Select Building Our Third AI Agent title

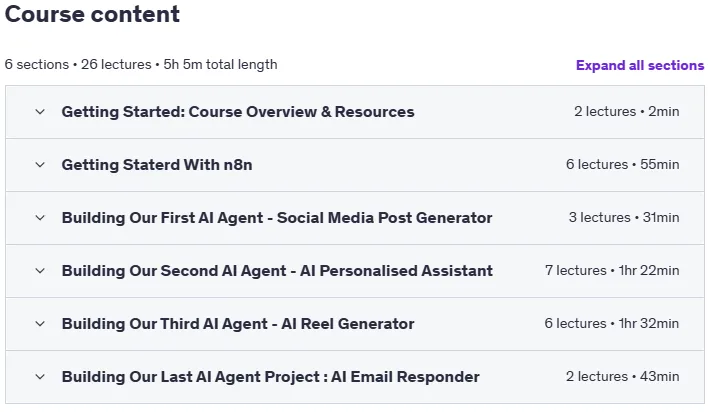tap(238, 324)
